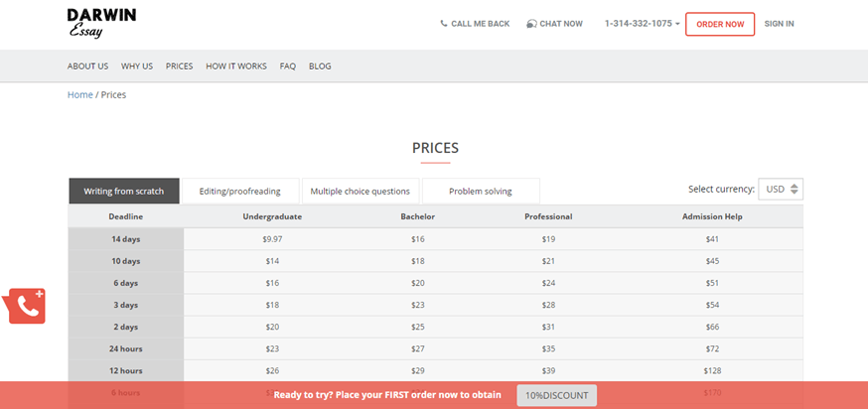Click the $24 Professional price for 6 days
This screenshot has height=409, width=868.
(x=548, y=283)
